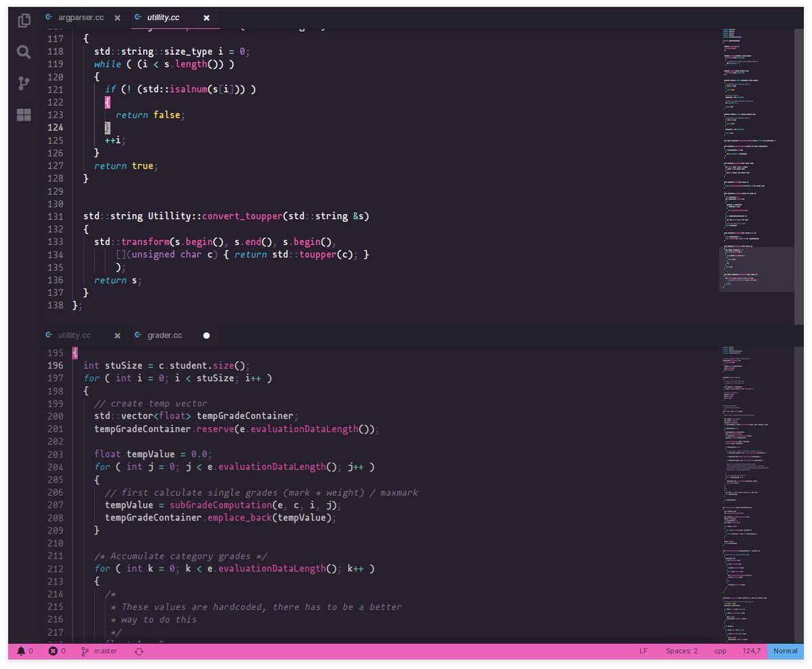
Task: Click 'convert_toupper' function name
Action: (x=242, y=217)
